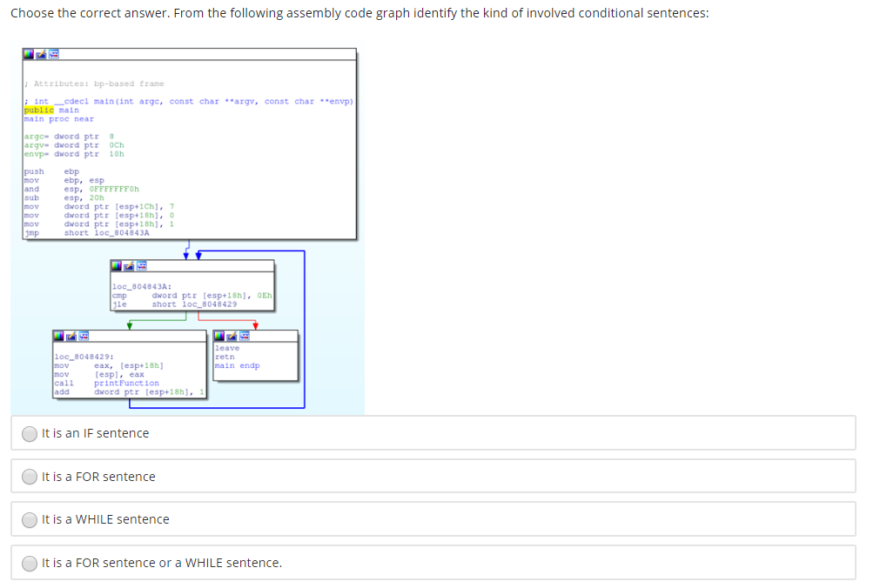The width and height of the screenshot is (887, 588).
Task: Click the color palette icon on the leave/retn node
Action: [219, 337]
